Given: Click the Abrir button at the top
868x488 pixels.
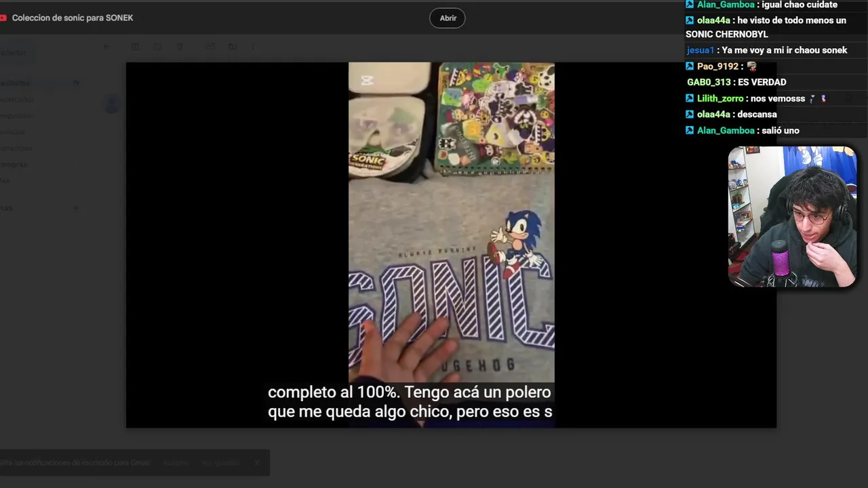Looking at the screenshot, I should [x=448, y=18].
